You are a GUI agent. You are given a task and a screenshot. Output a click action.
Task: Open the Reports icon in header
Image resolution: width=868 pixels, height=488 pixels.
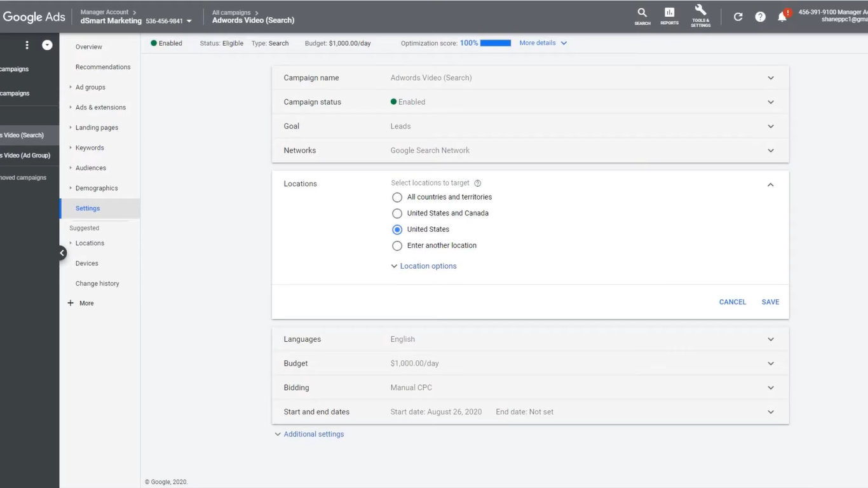[x=669, y=14]
